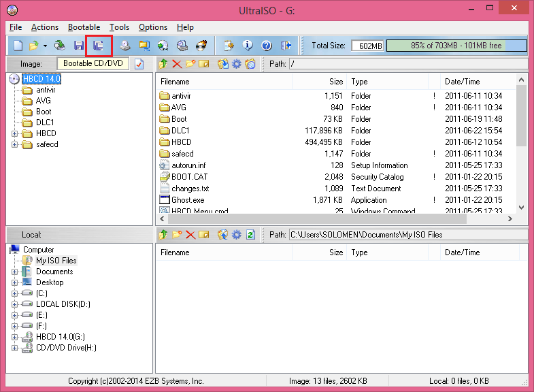The image size is (534, 392).
Task: Click the blue gear icon in image toolbar
Action: pos(236,64)
